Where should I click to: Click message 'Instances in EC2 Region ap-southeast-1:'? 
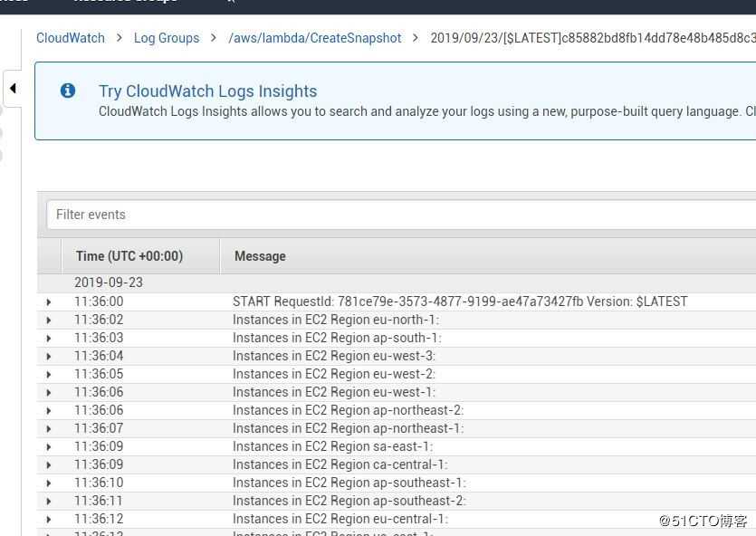(349, 483)
